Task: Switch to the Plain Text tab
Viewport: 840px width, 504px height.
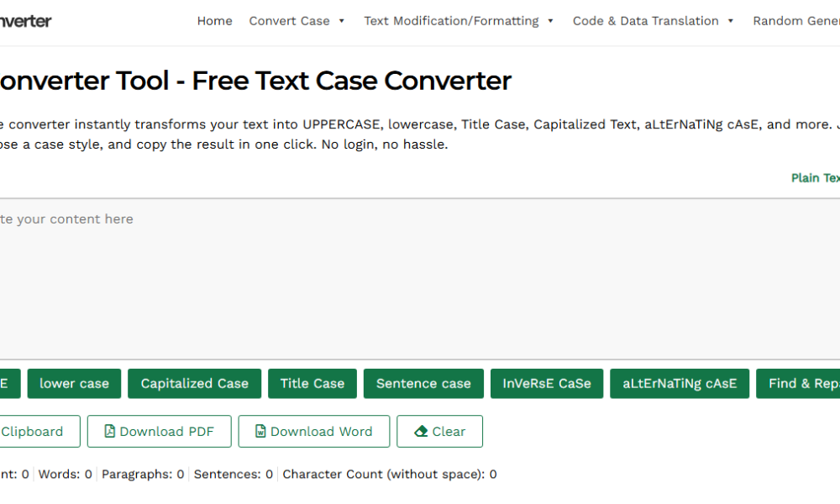Action: (815, 178)
